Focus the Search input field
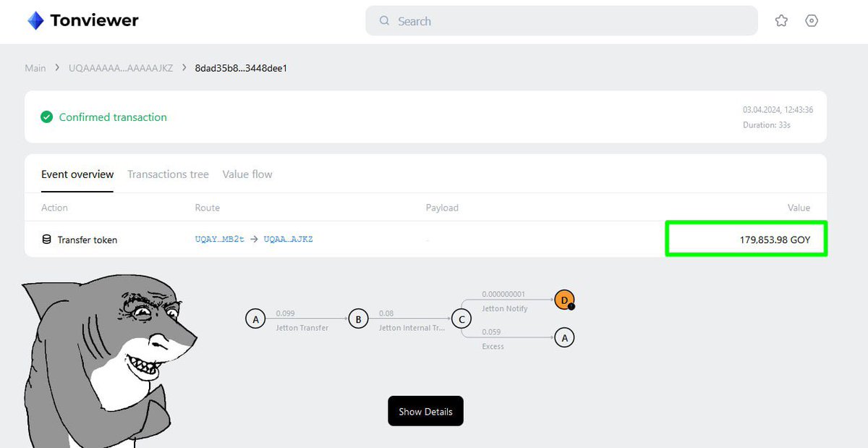Viewport: 868px width, 448px height. click(561, 21)
